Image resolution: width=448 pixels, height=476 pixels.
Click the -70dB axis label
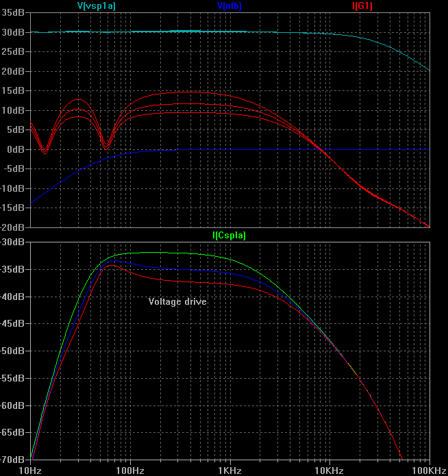pyautogui.click(x=12, y=460)
